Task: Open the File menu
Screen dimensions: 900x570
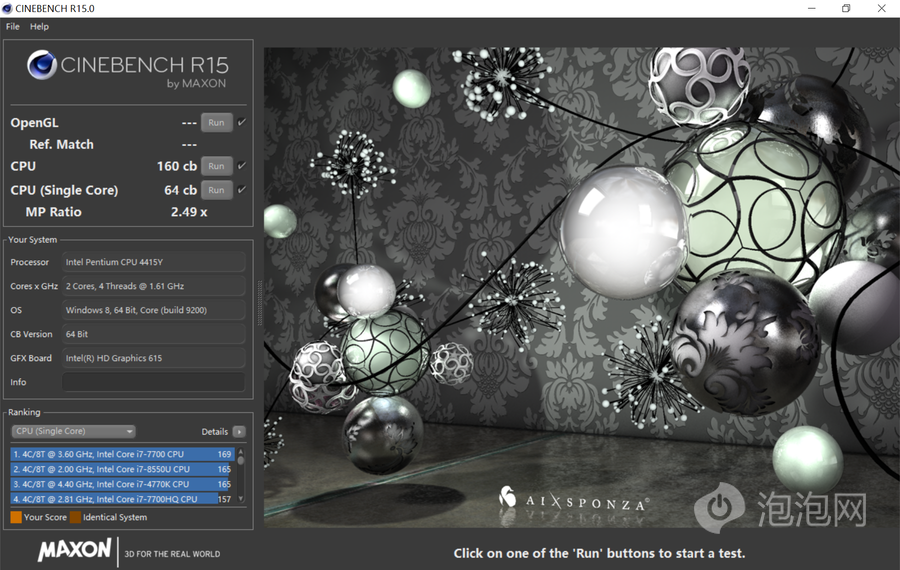Action: [x=13, y=27]
